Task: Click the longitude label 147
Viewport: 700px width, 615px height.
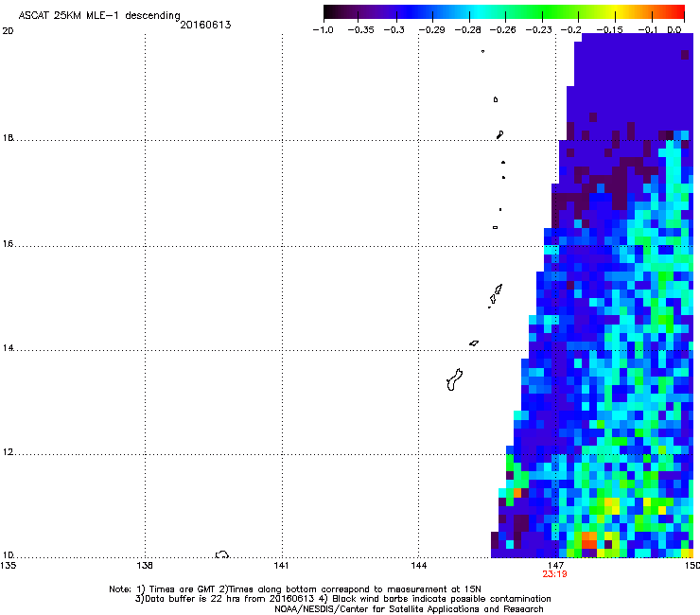Action: point(555,566)
